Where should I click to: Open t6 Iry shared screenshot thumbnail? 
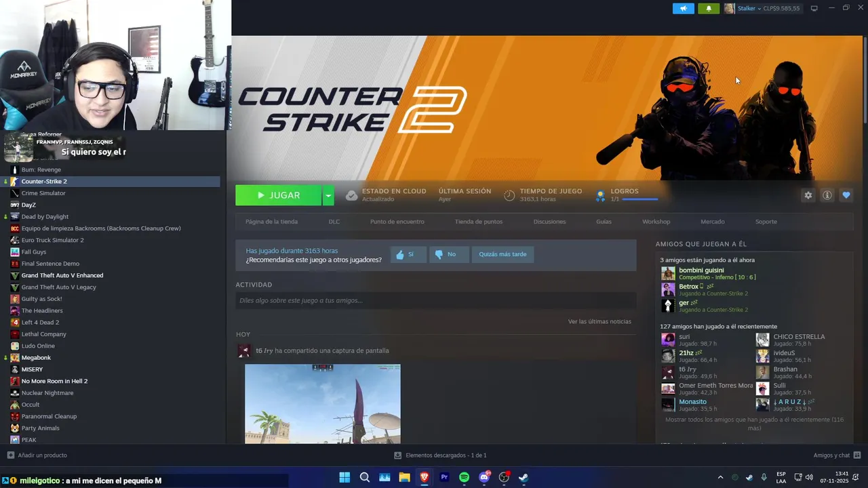(323, 404)
